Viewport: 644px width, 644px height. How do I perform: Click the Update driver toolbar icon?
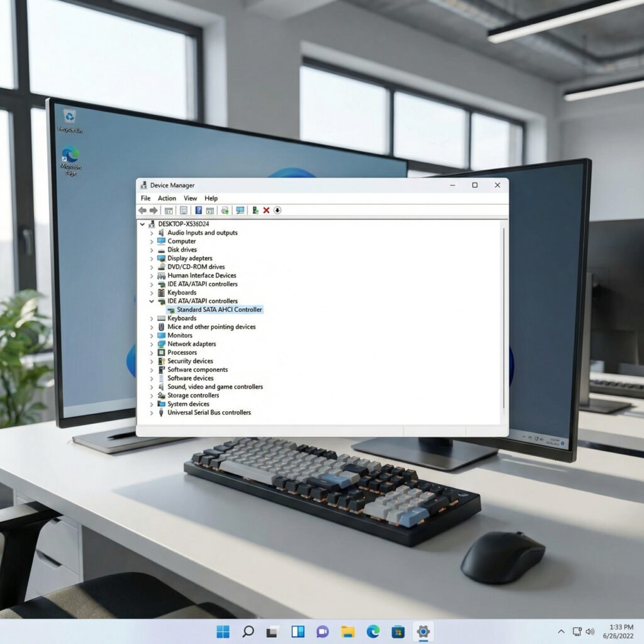click(x=255, y=210)
